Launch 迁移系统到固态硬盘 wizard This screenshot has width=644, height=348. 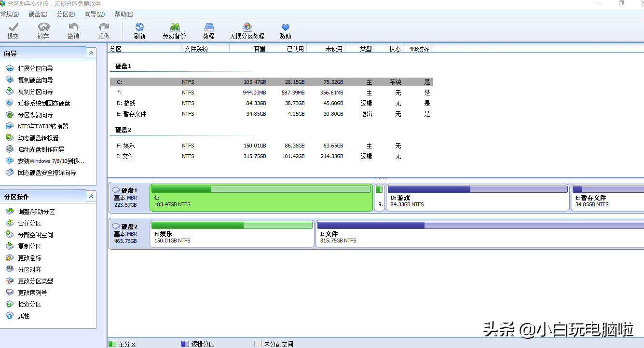click(x=44, y=103)
